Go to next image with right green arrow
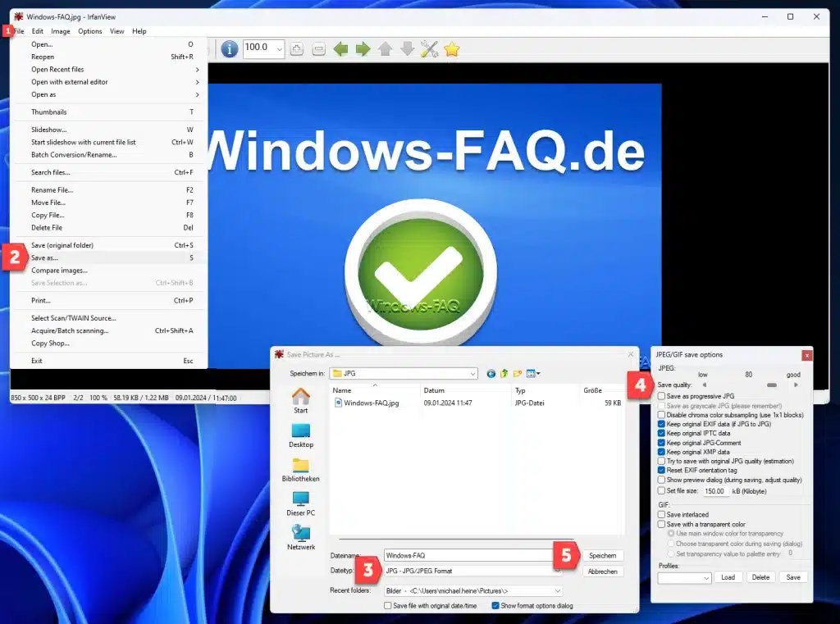 [x=363, y=49]
